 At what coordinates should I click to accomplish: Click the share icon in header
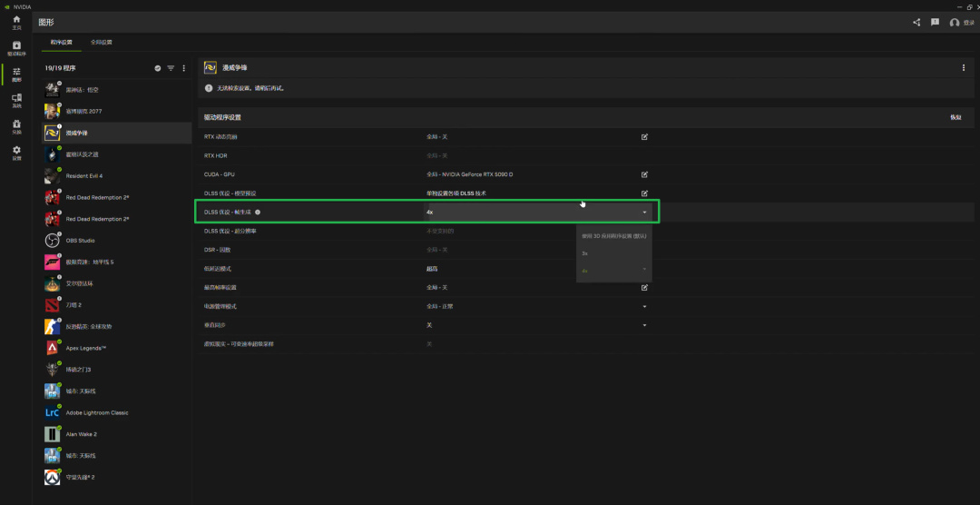[916, 22]
